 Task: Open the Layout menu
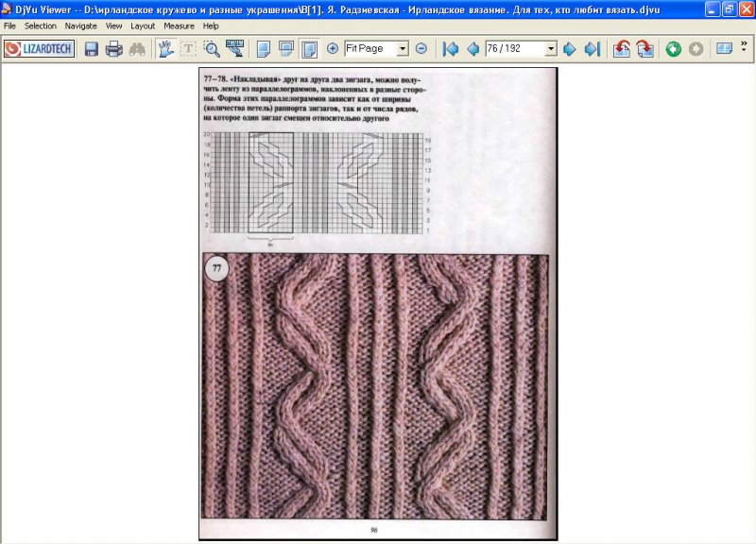143,26
